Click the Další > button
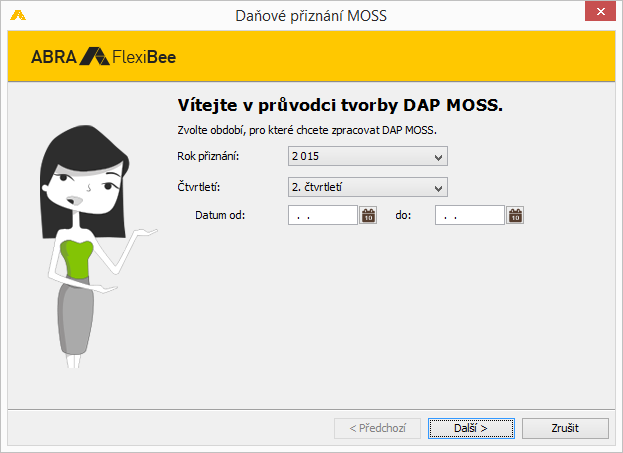Viewport: 623px width, 453px height. [x=471, y=428]
